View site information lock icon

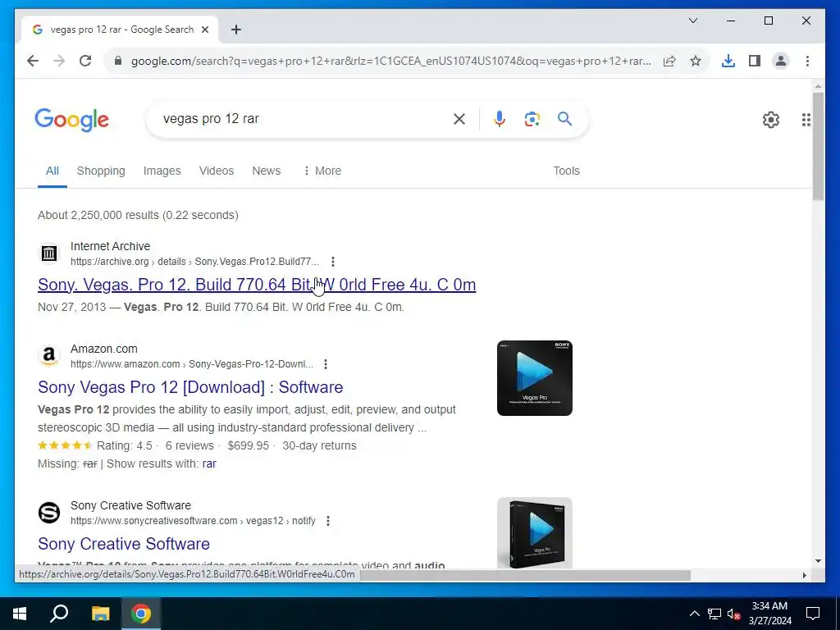(x=118, y=61)
